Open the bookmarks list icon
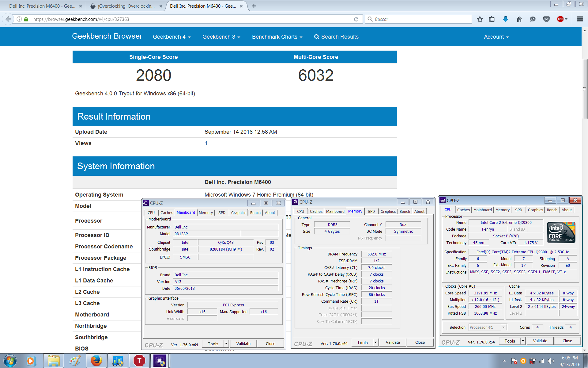Screen dimensions: 588x368 [492, 19]
